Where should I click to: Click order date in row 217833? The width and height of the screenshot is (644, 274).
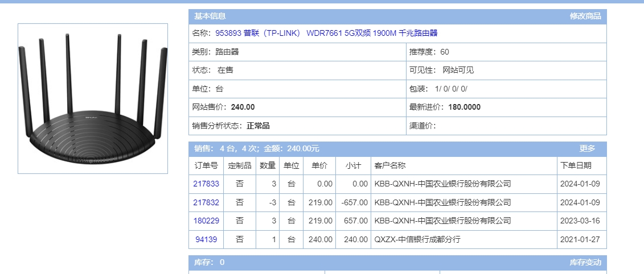tap(580, 184)
